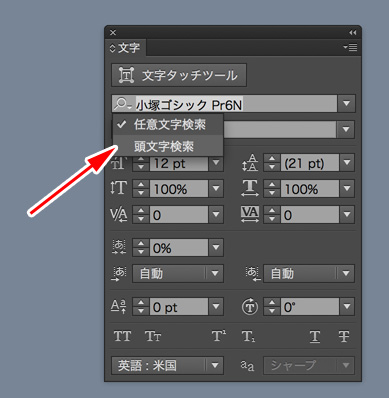389x398 pixels.
Task: Click tsume stepper arrows
Action: point(141,248)
